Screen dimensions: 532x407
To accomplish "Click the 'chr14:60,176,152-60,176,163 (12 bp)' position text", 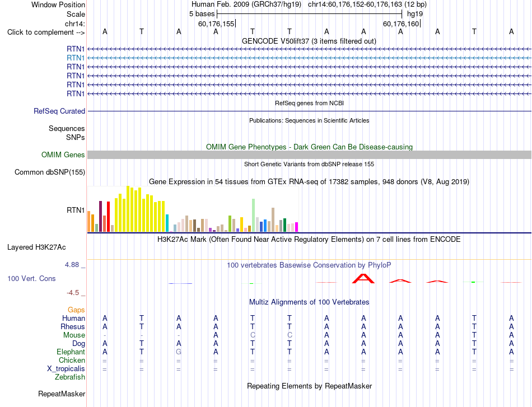I will (x=367, y=4).
